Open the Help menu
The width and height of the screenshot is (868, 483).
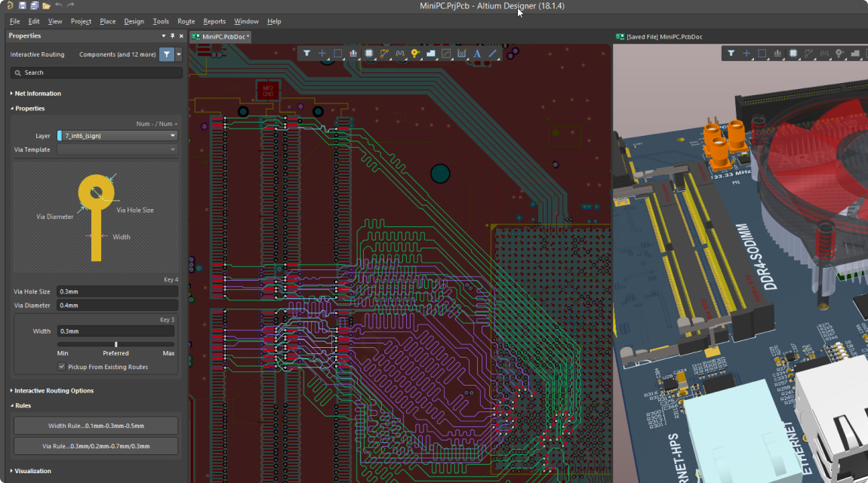tap(274, 22)
